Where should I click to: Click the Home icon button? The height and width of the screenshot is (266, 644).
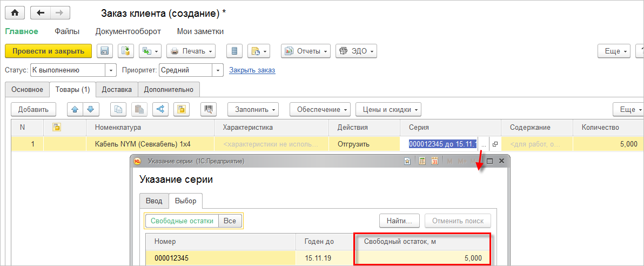pos(15,12)
